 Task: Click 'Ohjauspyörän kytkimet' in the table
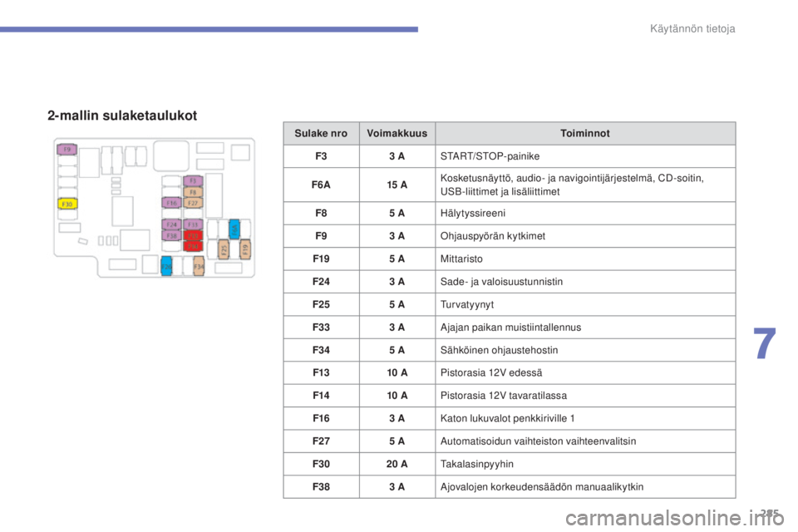493,236
